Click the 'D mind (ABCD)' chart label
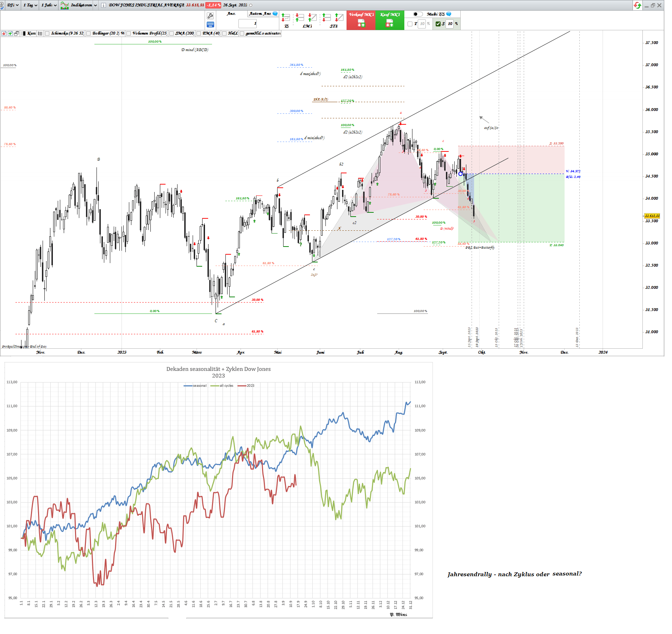 tap(195, 50)
